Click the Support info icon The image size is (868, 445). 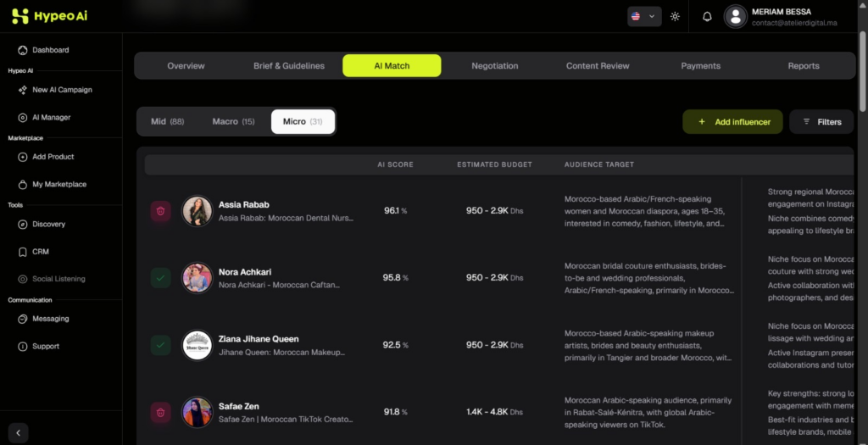(23, 347)
